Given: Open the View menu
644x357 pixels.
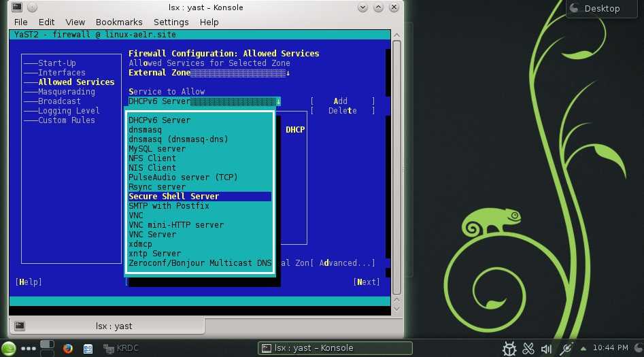Looking at the screenshot, I should 75,22.
